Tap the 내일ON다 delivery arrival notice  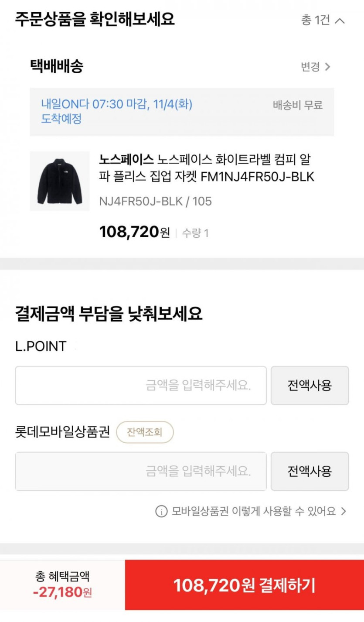coord(116,111)
